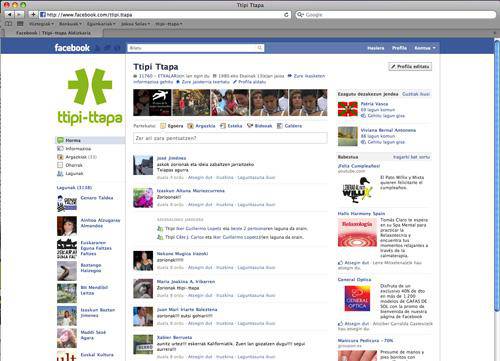This screenshot has width=500, height=361.
Task: Open the ttipi-ttapa bookmarks bar dropdown
Action: (x=169, y=24)
